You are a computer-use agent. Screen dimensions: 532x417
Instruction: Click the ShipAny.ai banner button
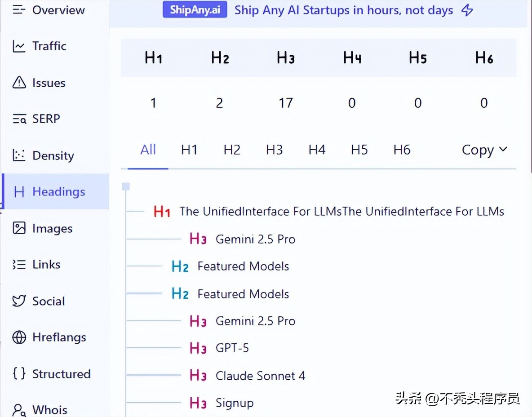(195, 10)
